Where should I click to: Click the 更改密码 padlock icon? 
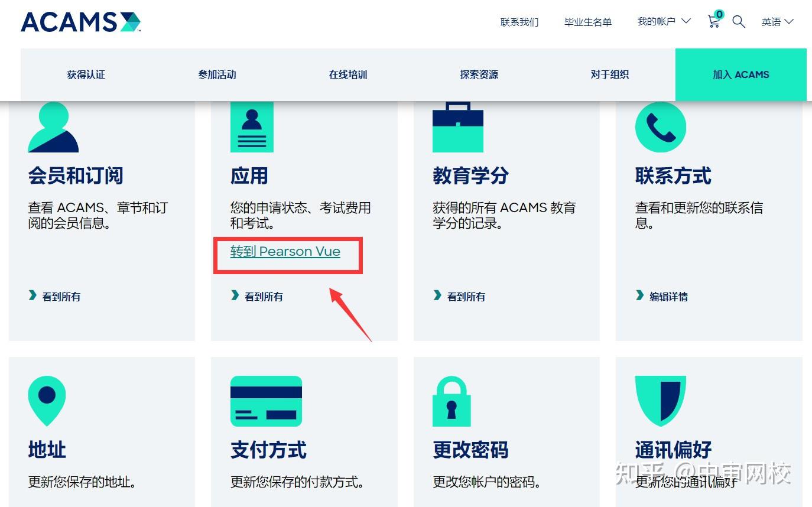pyautogui.click(x=452, y=401)
